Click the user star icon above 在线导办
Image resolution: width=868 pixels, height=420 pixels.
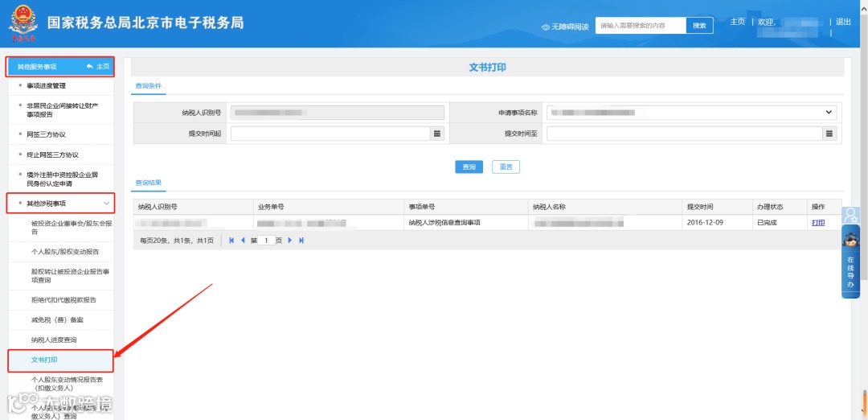click(850, 215)
